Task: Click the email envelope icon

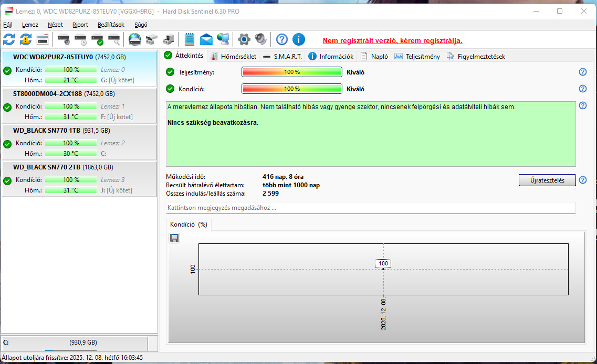Action: (206, 39)
